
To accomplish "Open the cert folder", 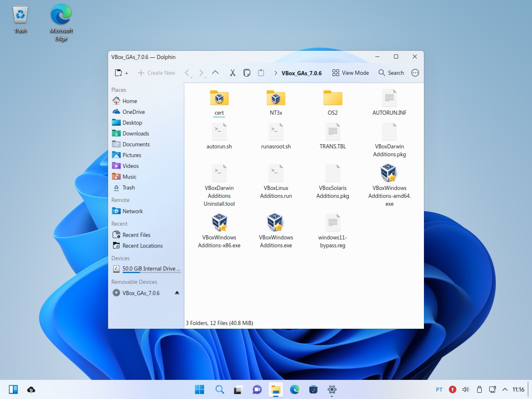I will click(219, 103).
